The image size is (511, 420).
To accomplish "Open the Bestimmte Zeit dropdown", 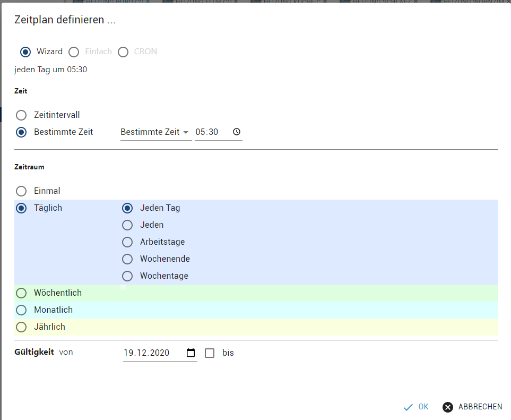I will [x=156, y=132].
